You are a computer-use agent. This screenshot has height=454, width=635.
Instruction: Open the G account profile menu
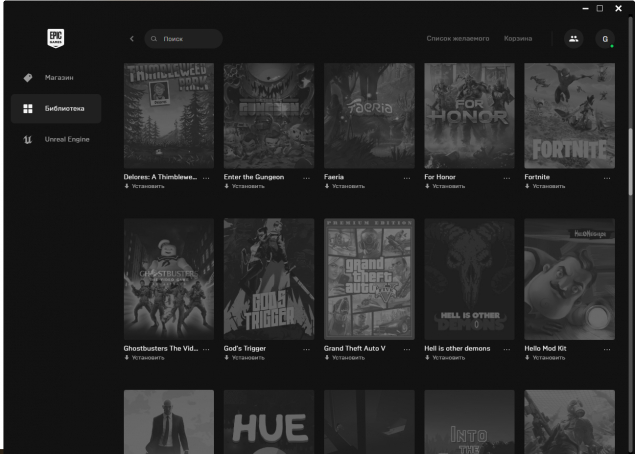pos(605,39)
